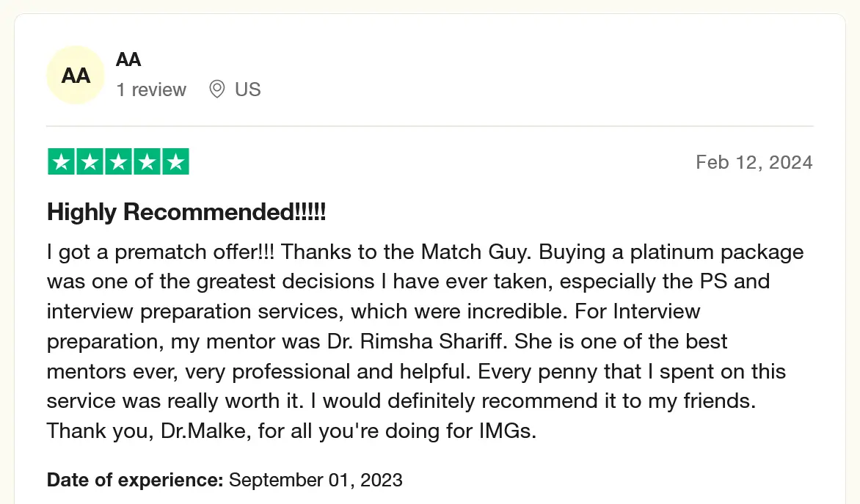Screen dimensions: 860x504
Task: Click the '1 review' count text
Action: point(151,90)
